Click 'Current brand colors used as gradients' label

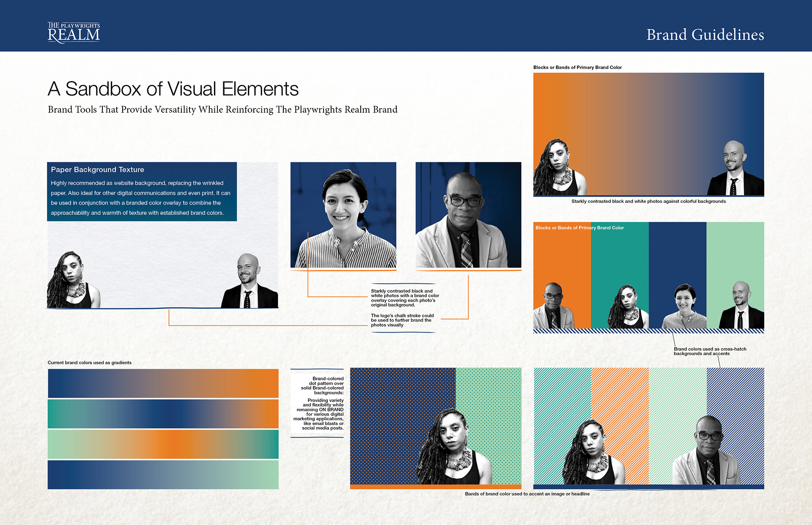pyautogui.click(x=89, y=363)
